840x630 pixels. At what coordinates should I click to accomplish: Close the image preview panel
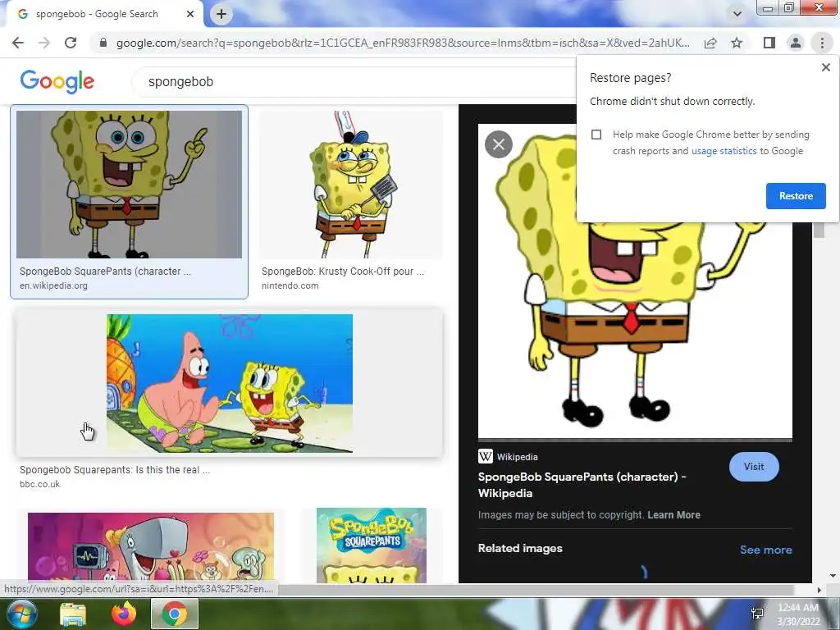pos(499,144)
